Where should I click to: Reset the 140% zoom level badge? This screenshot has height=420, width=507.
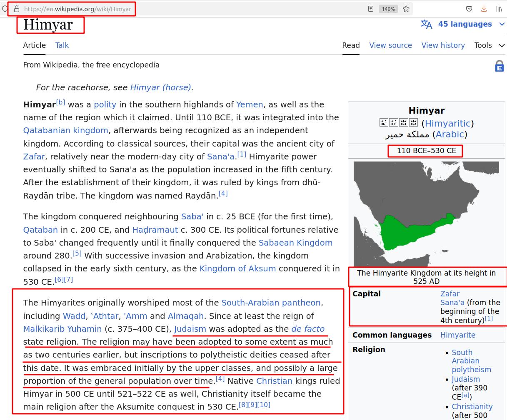tap(388, 9)
